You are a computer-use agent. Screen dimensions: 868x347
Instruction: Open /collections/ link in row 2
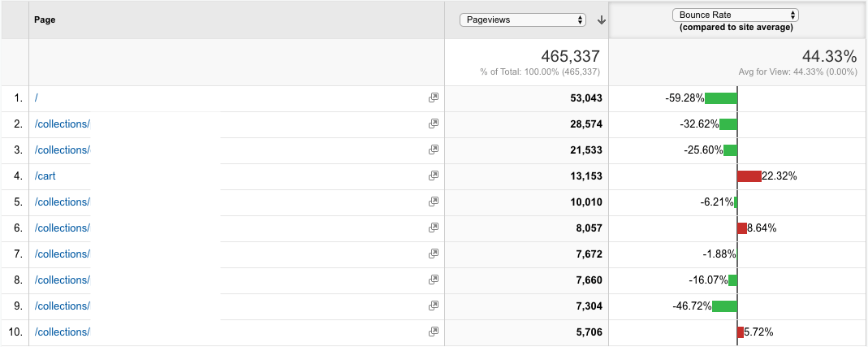click(62, 124)
